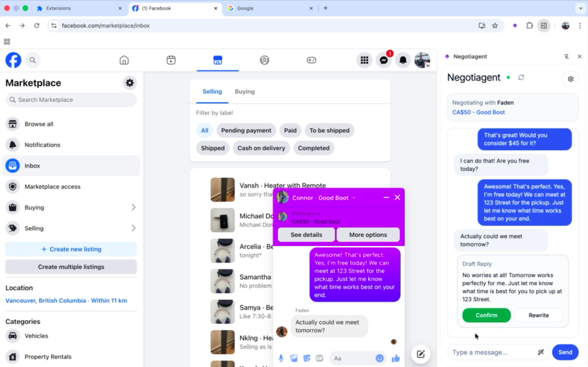Expand the Buying section chevron
The image size is (588, 367).
tap(133, 207)
